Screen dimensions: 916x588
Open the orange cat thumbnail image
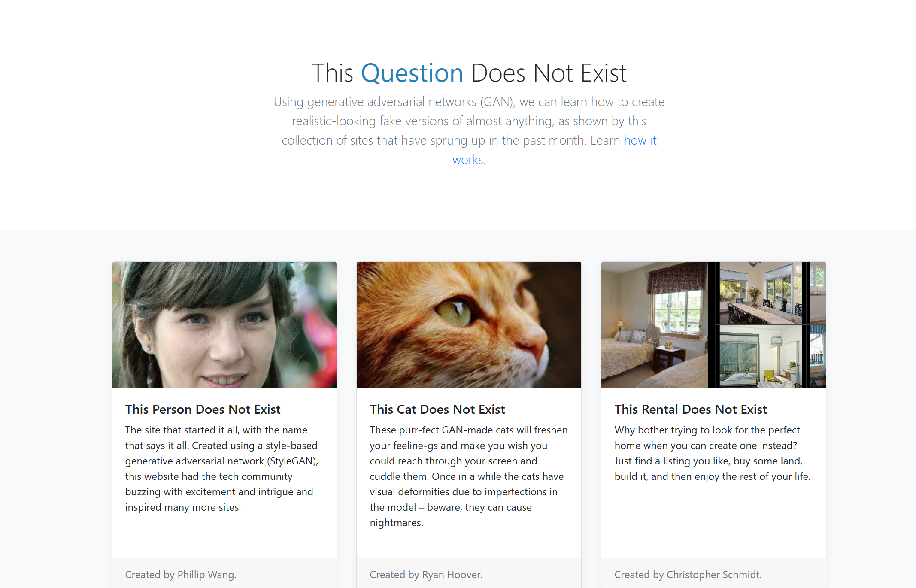tap(469, 324)
